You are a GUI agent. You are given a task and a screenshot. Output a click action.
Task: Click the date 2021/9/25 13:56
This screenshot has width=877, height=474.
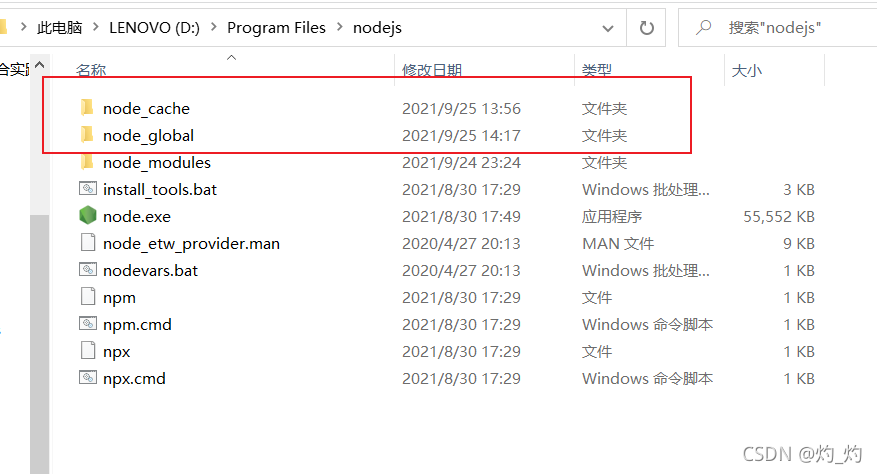point(461,109)
